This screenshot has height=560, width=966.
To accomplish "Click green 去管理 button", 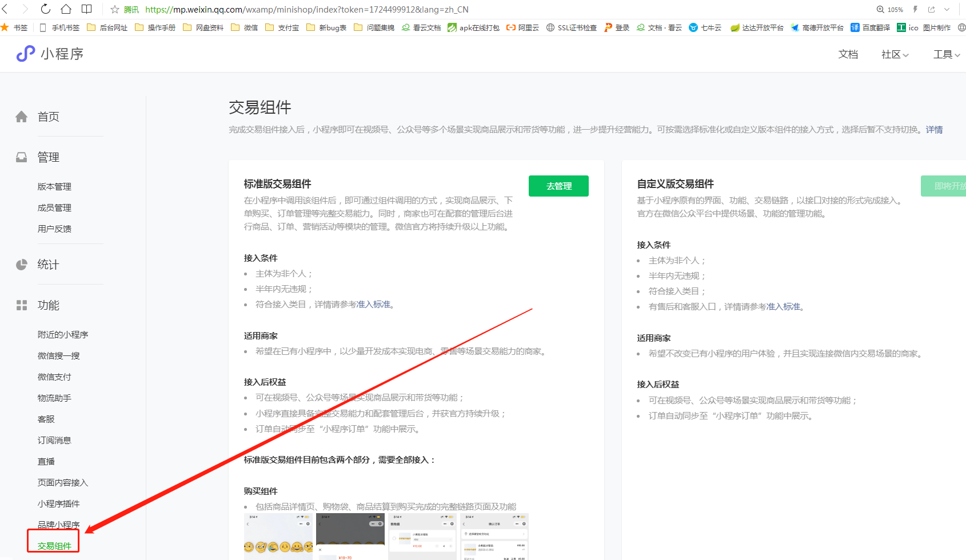I will 558,186.
